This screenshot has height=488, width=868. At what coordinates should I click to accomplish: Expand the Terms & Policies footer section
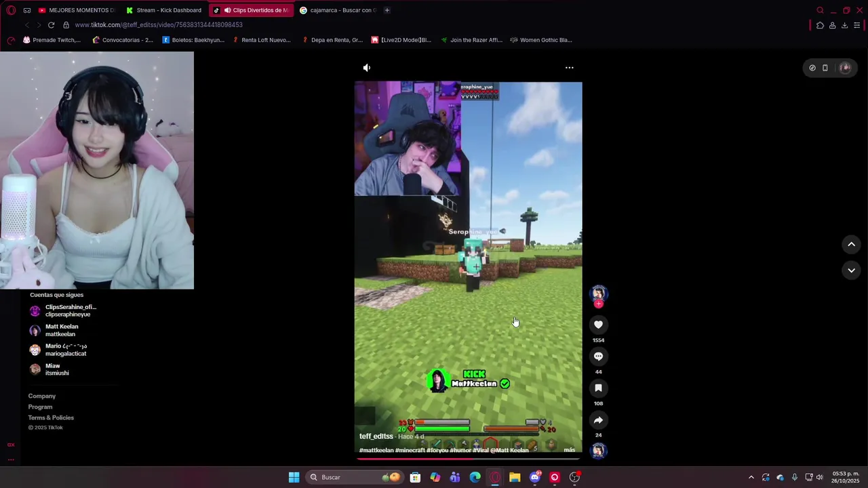coord(51,418)
